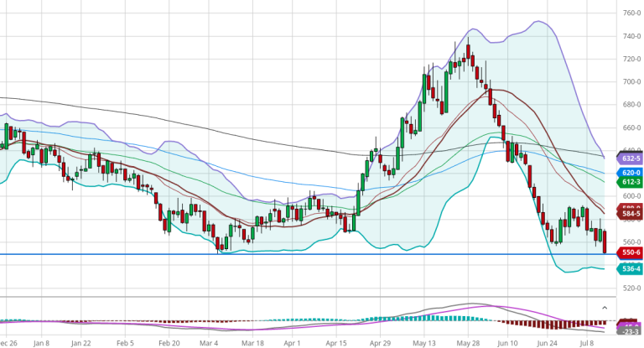Click the Apr 15 date label
The height and width of the screenshot is (348, 644).
click(x=337, y=342)
